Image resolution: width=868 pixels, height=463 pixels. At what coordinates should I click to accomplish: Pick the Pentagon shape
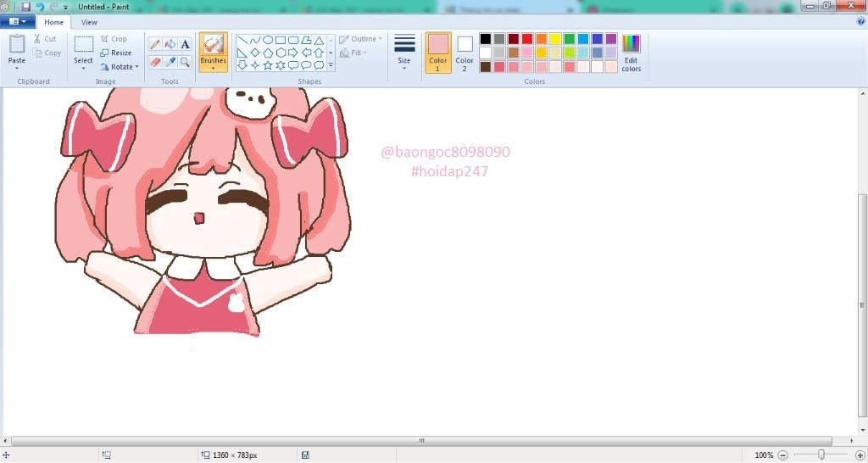[268, 53]
